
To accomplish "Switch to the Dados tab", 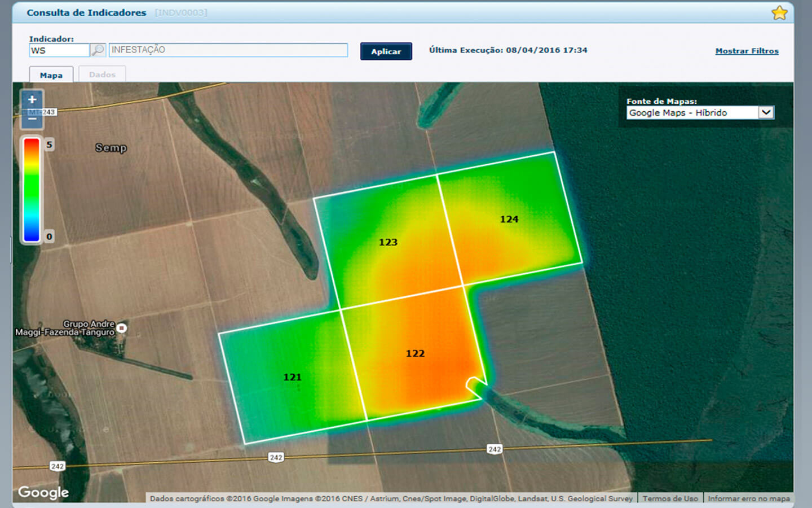I will tap(102, 75).
